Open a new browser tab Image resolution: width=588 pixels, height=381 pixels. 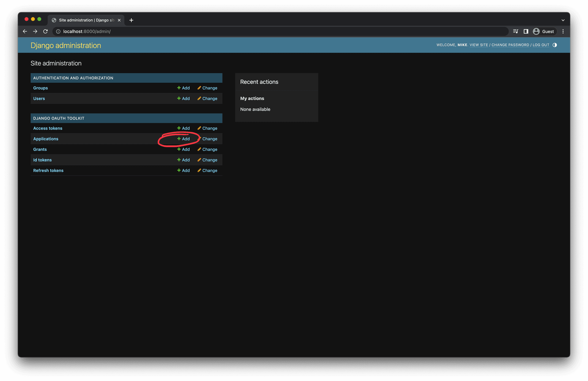click(131, 20)
